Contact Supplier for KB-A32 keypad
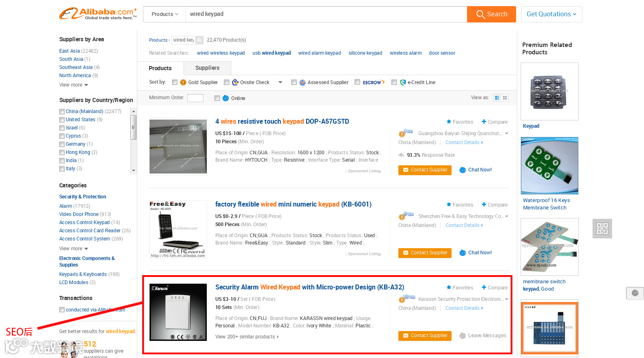644x358 pixels. point(425,336)
